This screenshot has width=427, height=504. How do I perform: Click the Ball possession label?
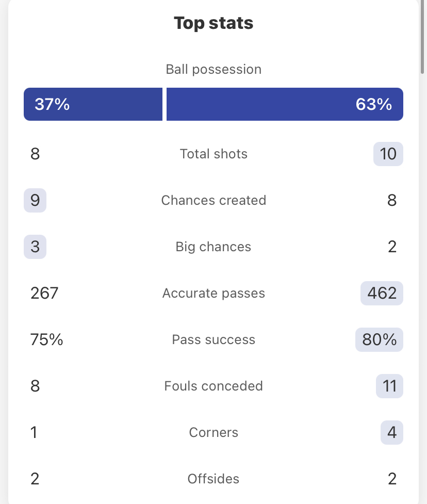coord(213,69)
